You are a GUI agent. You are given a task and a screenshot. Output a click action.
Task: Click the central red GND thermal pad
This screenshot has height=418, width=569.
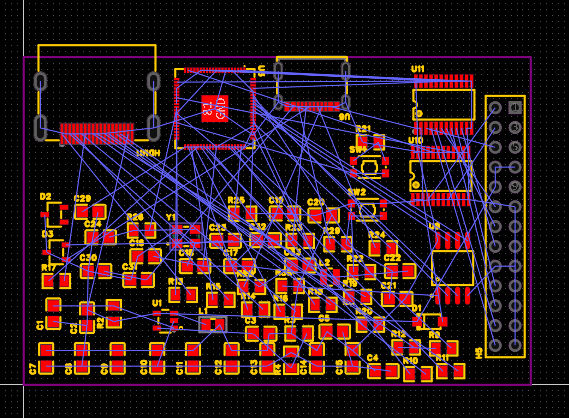click(x=214, y=108)
